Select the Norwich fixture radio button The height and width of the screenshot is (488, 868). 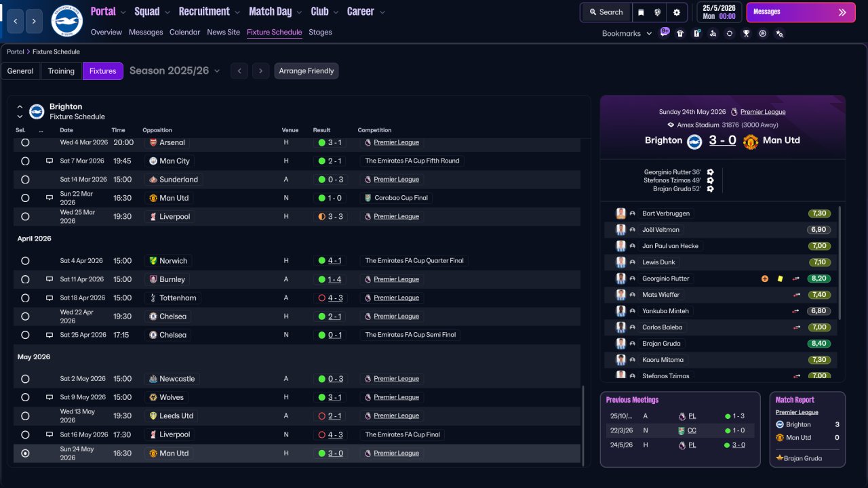(25, 261)
